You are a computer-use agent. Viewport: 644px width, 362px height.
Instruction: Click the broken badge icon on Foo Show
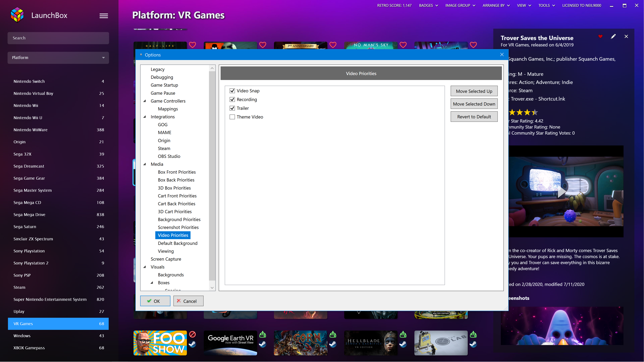[192, 334]
